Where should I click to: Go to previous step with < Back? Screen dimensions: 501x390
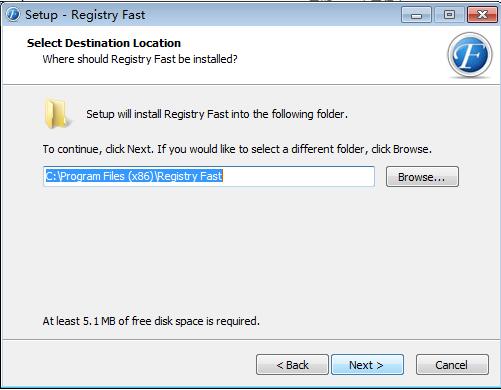(292, 365)
